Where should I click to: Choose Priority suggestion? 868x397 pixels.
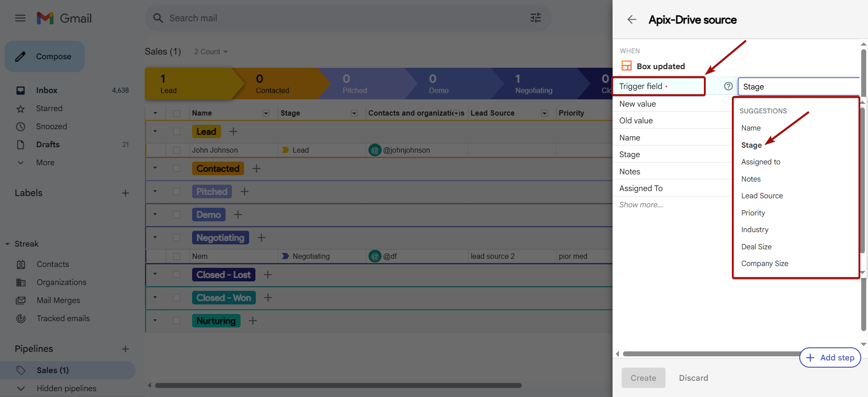753,213
